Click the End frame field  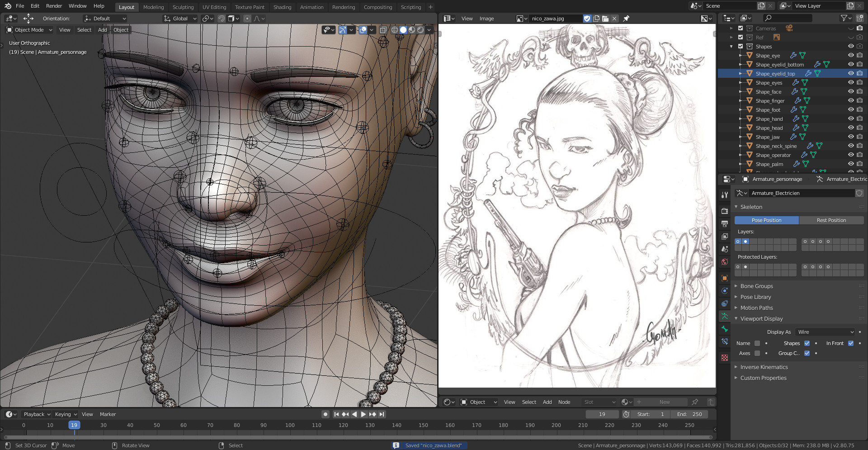[x=689, y=414]
